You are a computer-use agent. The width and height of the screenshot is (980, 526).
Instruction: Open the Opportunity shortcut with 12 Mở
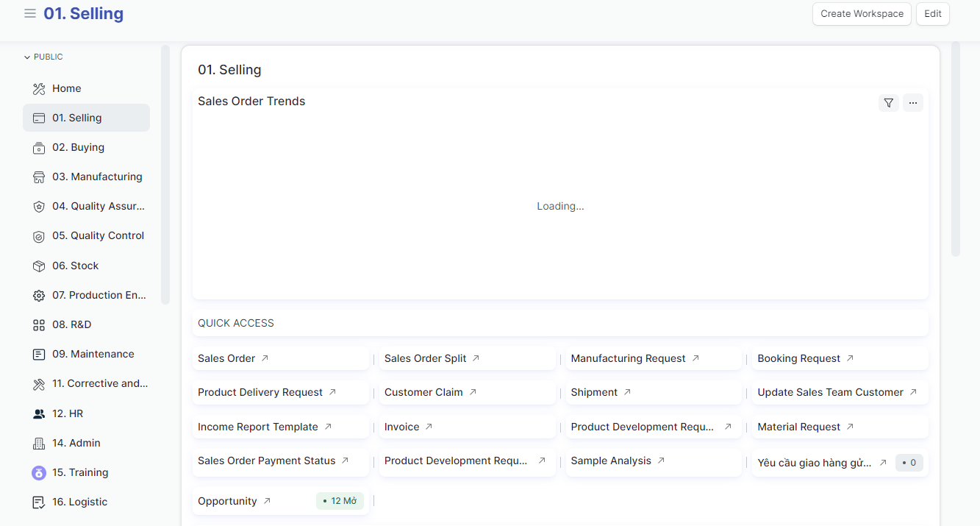227,502
